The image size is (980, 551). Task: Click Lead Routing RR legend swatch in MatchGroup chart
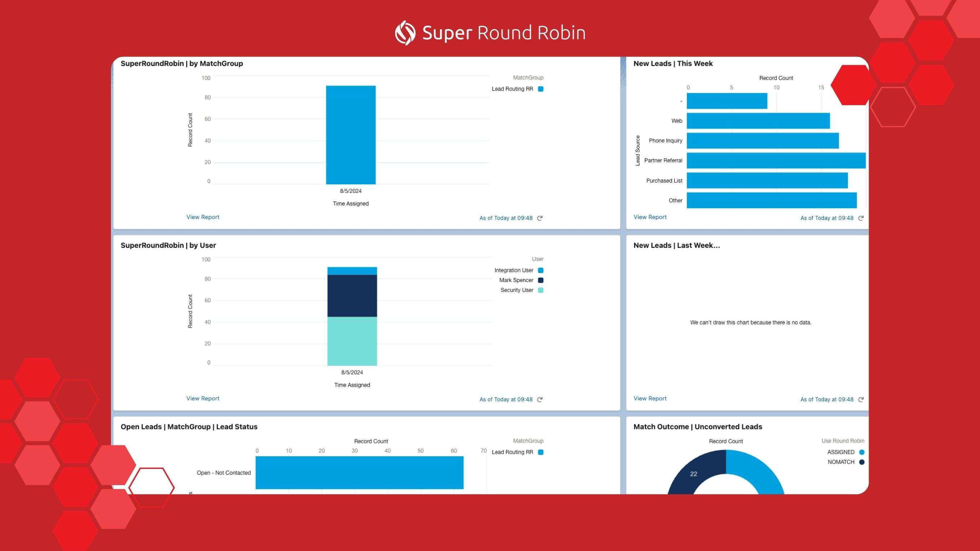click(540, 89)
